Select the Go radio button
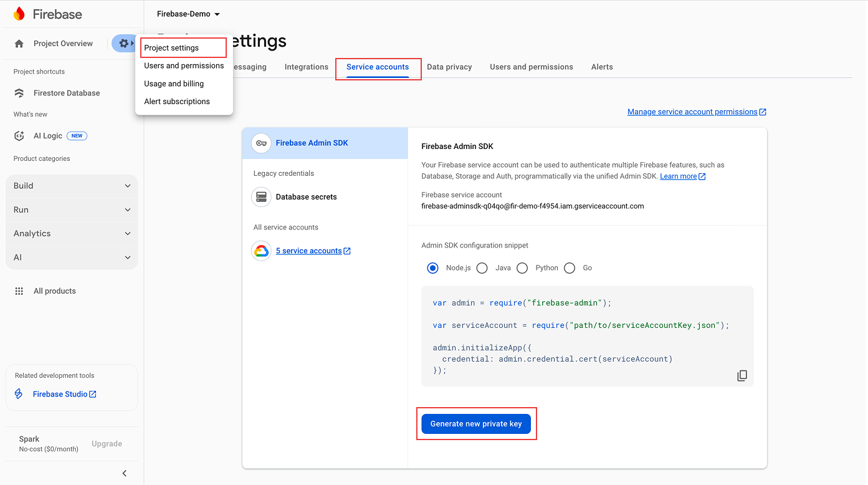This screenshot has width=868, height=485. [x=570, y=268]
